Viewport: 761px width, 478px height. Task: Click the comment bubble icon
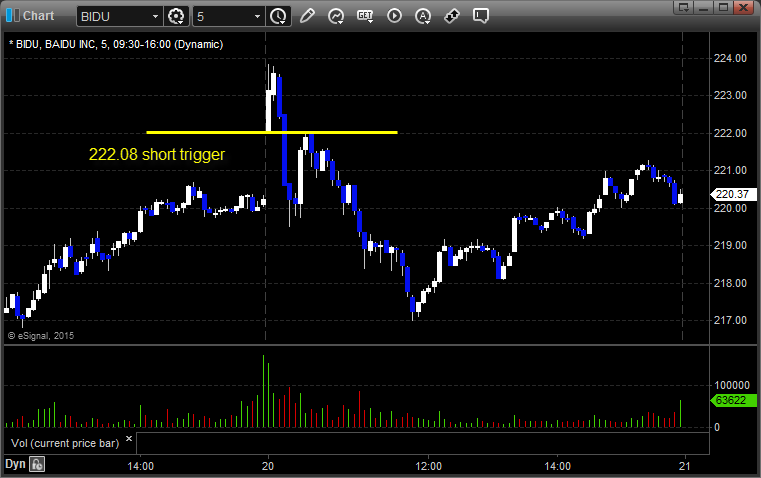pos(480,16)
